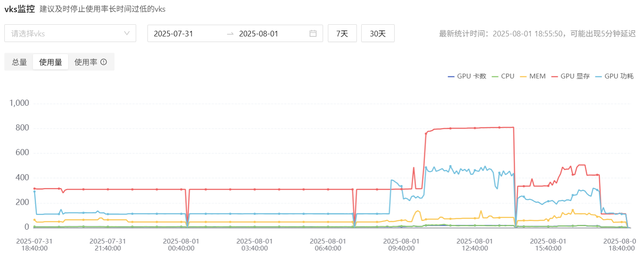Click the chevron arrow in vks selector
This screenshot has width=644, height=260.
[x=127, y=33]
